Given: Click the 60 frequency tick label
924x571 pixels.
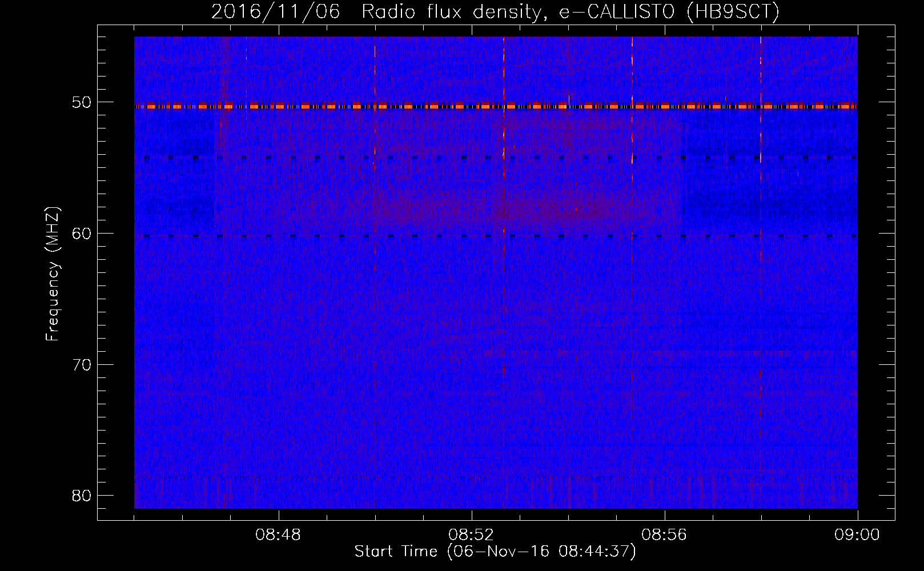Looking at the screenshot, I should [82, 233].
